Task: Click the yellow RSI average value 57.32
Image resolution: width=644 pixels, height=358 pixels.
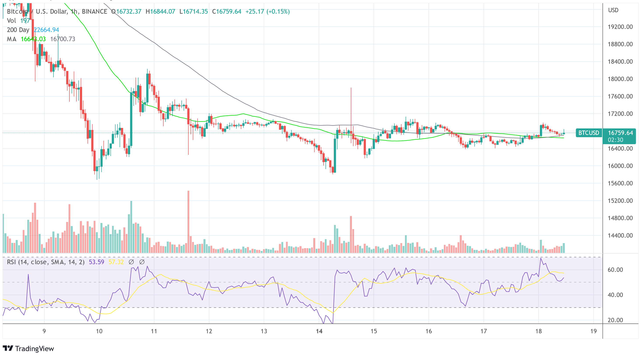Action: [116, 262]
